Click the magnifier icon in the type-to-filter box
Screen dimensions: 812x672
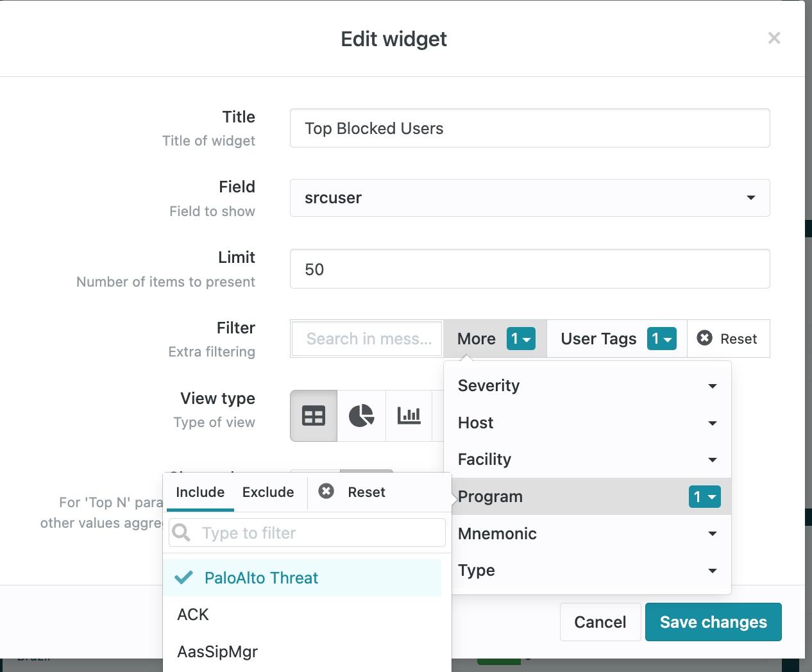(x=181, y=532)
